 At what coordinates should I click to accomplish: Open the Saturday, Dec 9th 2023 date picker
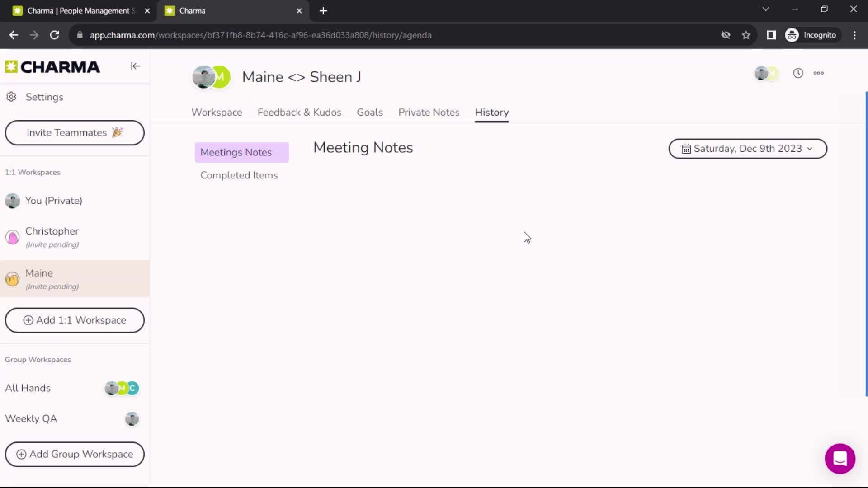click(x=748, y=149)
